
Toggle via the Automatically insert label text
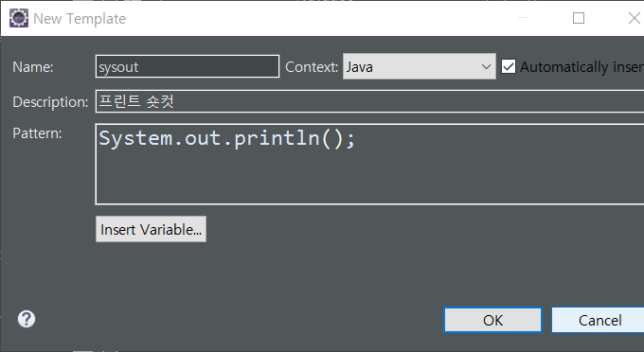[x=582, y=67]
